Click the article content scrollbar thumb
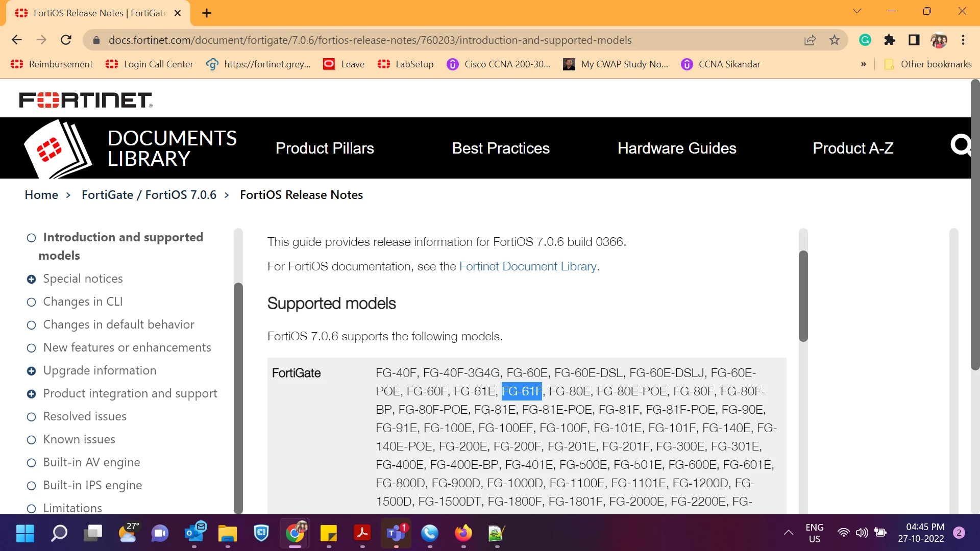The image size is (980, 551). [x=803, y=296]
